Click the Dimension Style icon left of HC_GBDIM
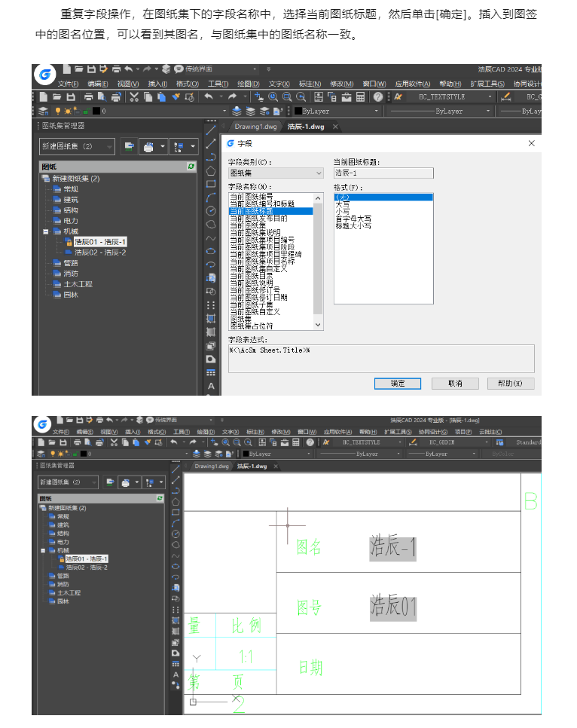577x728 pixels. pyautogui.click(x=413, y=442)
